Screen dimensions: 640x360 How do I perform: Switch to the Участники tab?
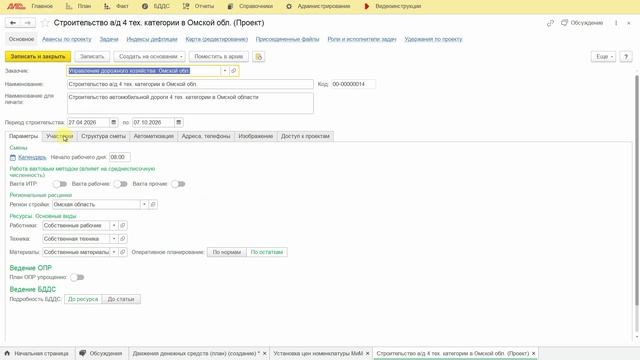[x=60, y=136]
